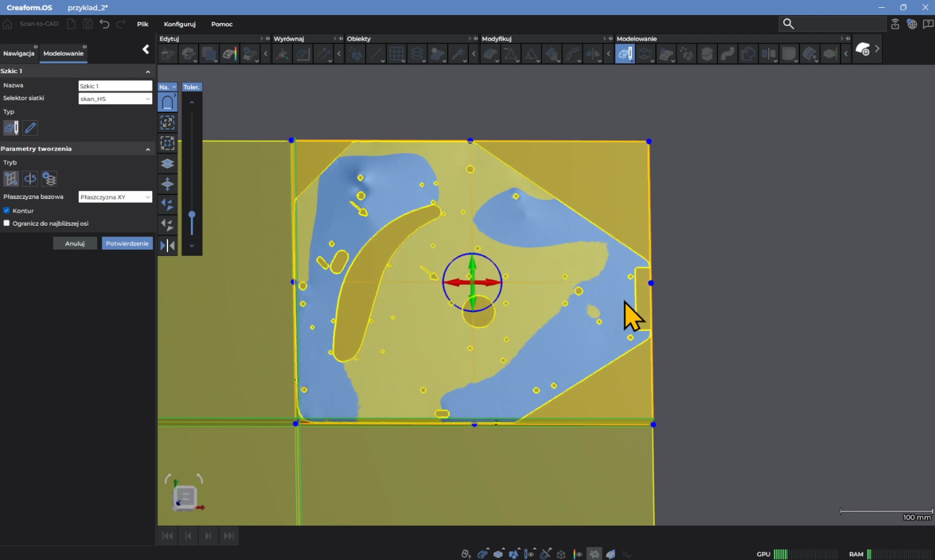The height and width of the screenshot is (560, 935).
Task: Open the color map mesh icon in Edytuj
Action: point(229,54)
